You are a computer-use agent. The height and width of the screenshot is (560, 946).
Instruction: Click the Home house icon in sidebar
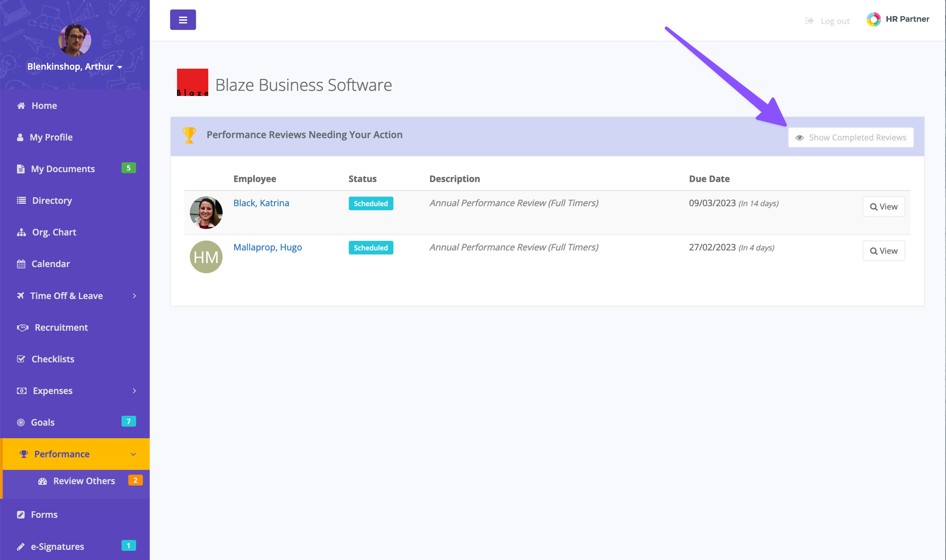point(21,106)
